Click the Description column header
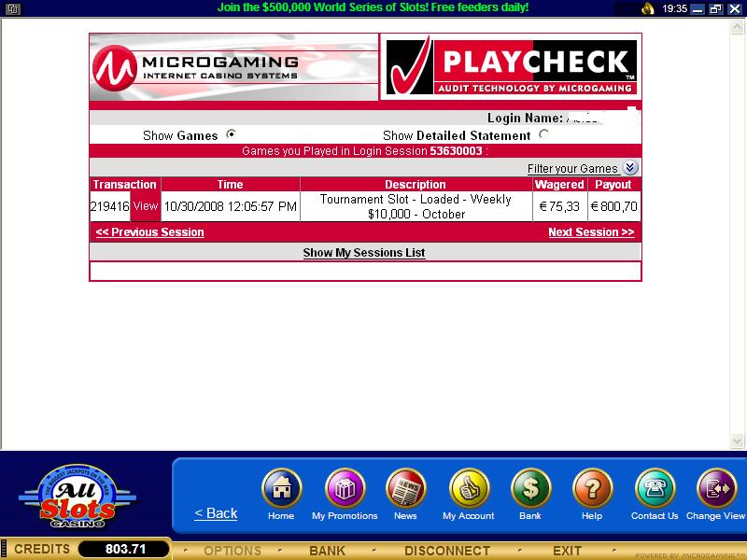Screen dimensions: 747x560 click(x=416, y=184)
